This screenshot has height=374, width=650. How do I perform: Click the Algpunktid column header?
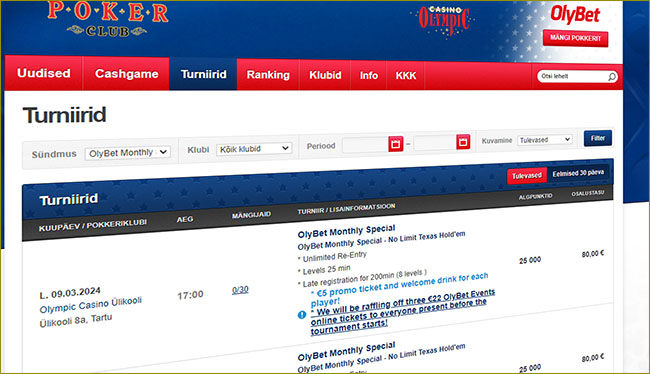point(536,196)
